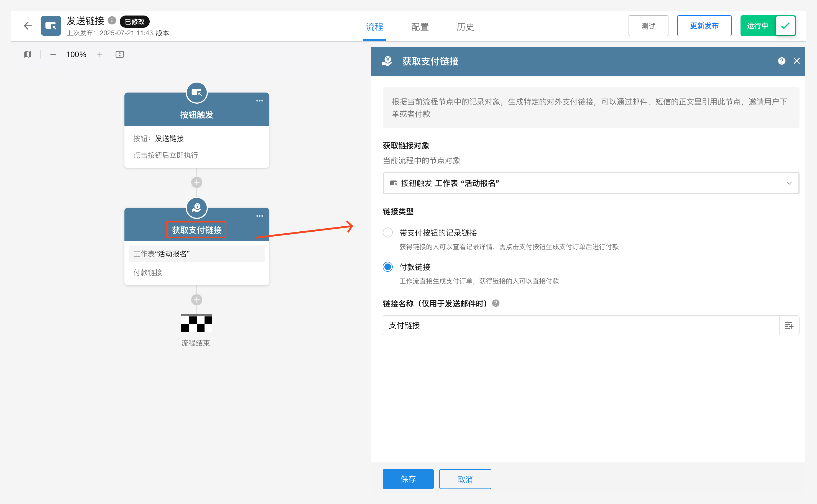Click the 更新发布 button

click(704, 26)
